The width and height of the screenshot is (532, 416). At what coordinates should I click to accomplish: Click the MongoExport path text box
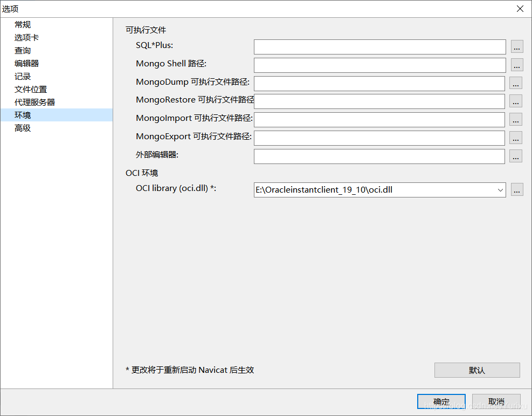click(379, 138)
